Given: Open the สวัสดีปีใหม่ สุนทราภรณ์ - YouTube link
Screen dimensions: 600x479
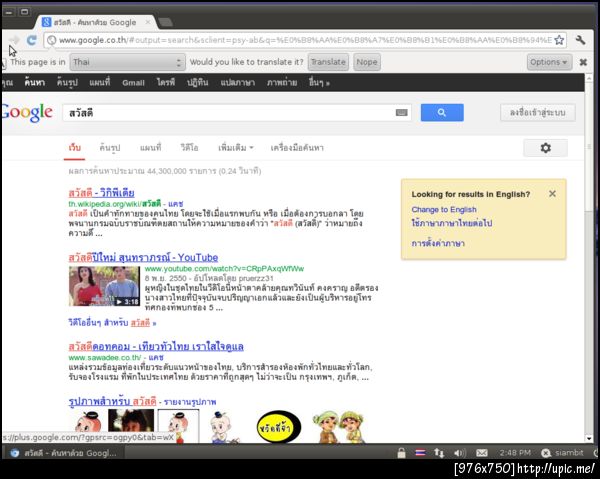Looking at the screenshot, I should [x=143, y=257].
